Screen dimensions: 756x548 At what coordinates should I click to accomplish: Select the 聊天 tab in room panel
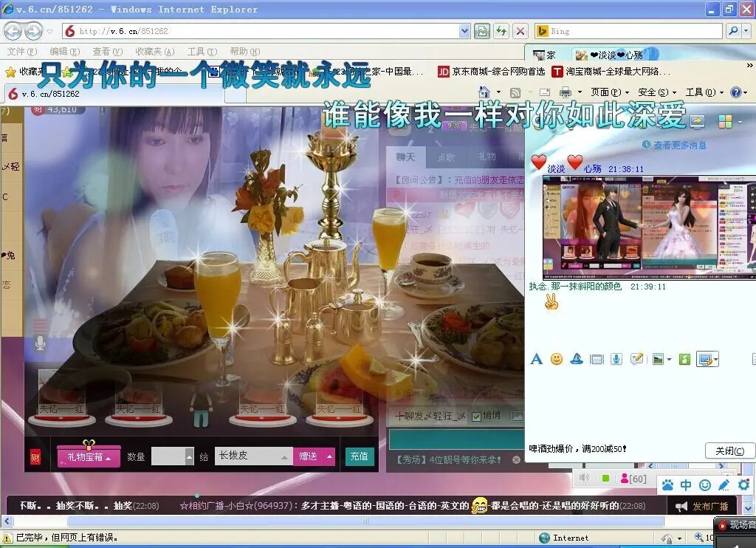pos(405,157)
